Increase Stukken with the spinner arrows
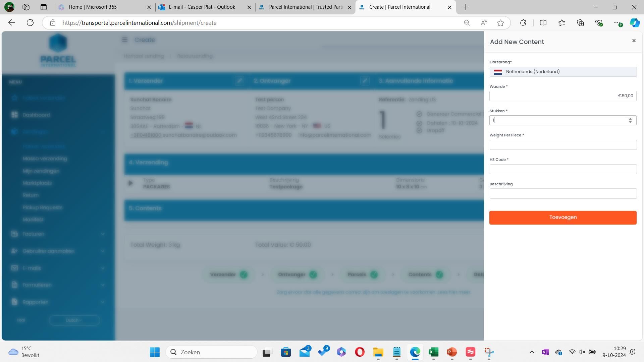The image size is (644, 362). [630, 119]
